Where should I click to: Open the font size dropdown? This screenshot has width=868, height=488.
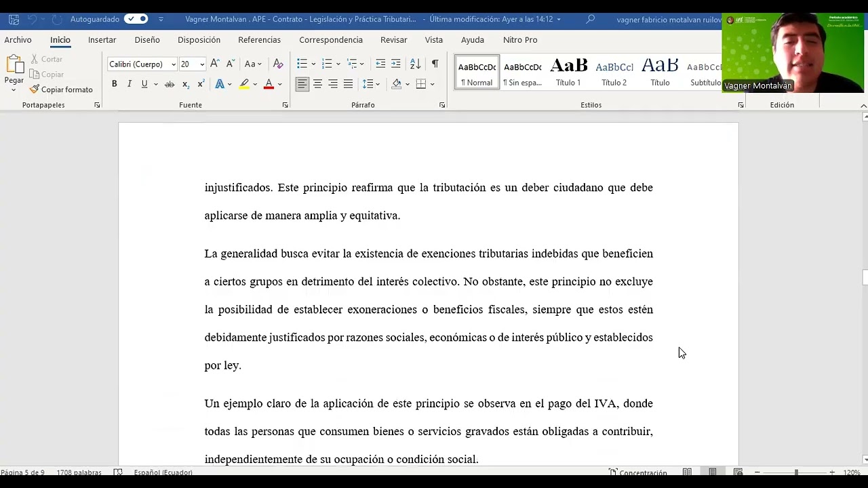[x=201, y=64]
